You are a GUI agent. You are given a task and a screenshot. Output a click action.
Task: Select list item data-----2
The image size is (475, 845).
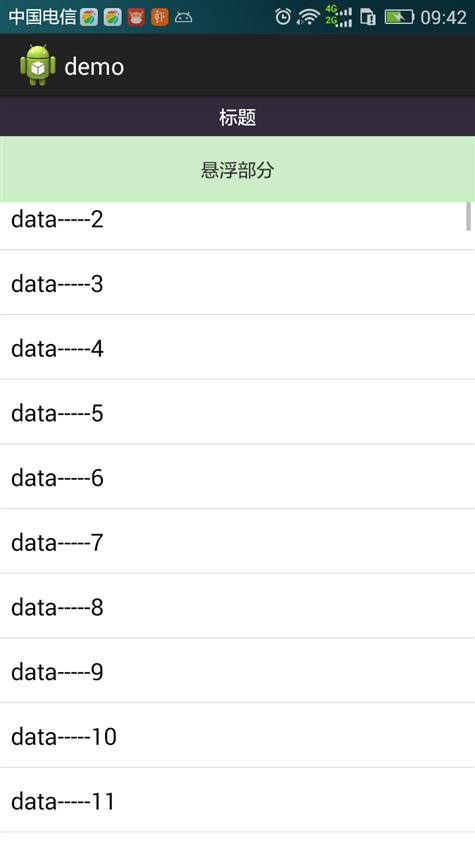pos(237,225)
